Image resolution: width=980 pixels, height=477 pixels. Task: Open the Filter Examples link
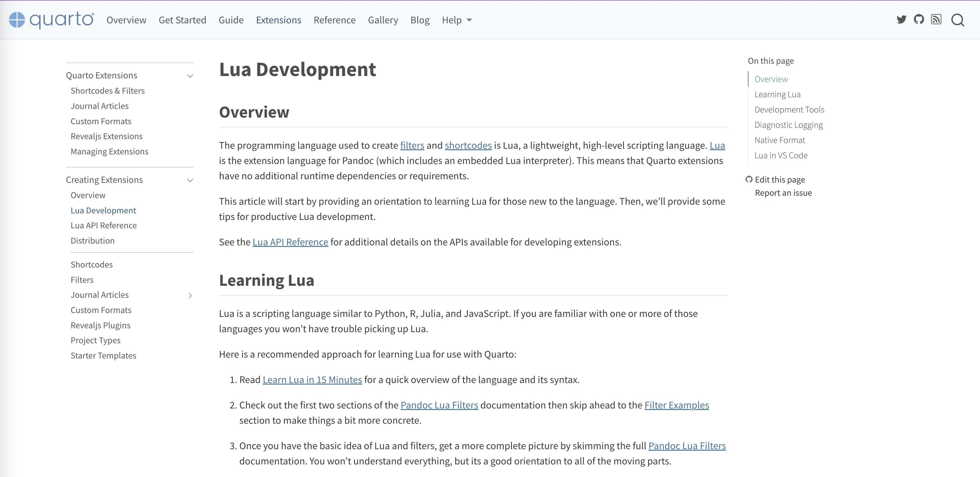tap(676, 405)
